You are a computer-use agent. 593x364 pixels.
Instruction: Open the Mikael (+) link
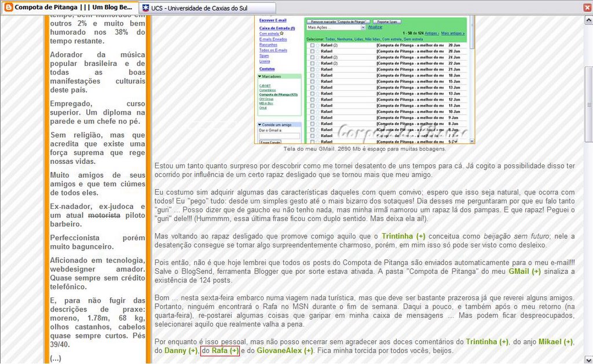[x=555, y=341]
